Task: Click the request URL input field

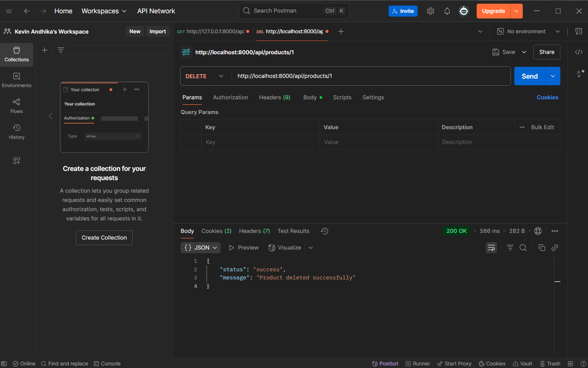Action: pos(369,76)
